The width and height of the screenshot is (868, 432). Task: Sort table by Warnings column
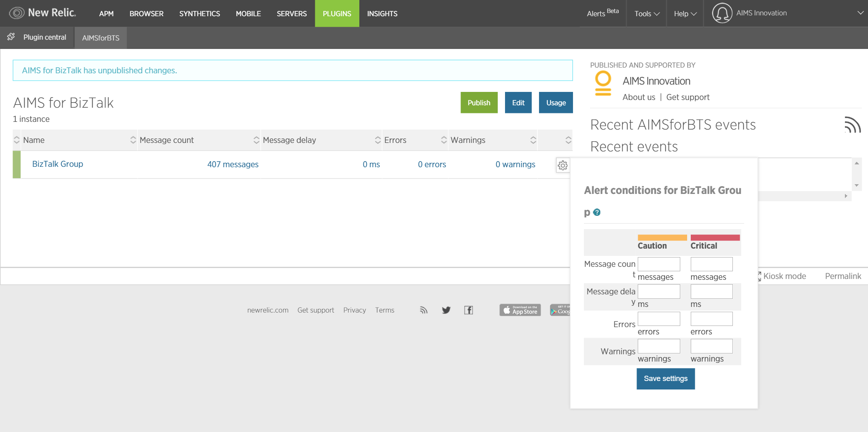493,140
